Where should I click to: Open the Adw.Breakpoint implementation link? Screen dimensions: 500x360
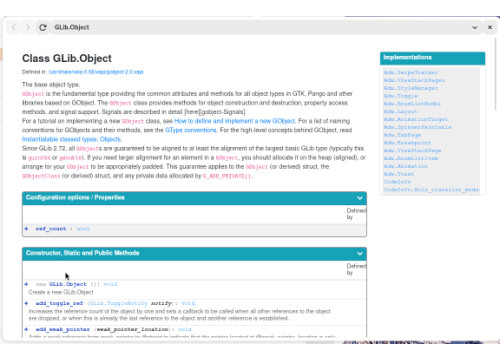coord(407,143)
